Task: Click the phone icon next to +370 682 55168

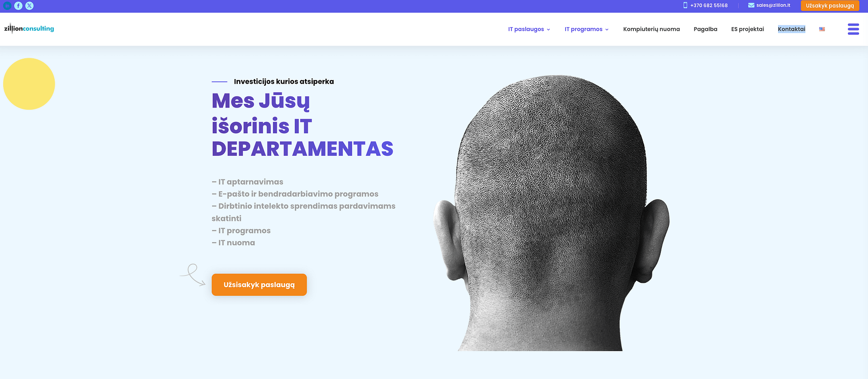Action: [685, 5]
